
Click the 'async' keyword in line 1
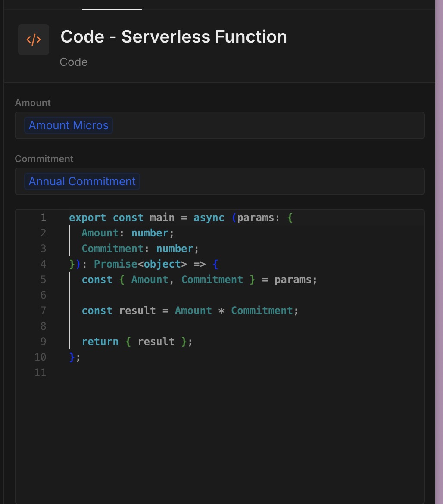(209, 218)
